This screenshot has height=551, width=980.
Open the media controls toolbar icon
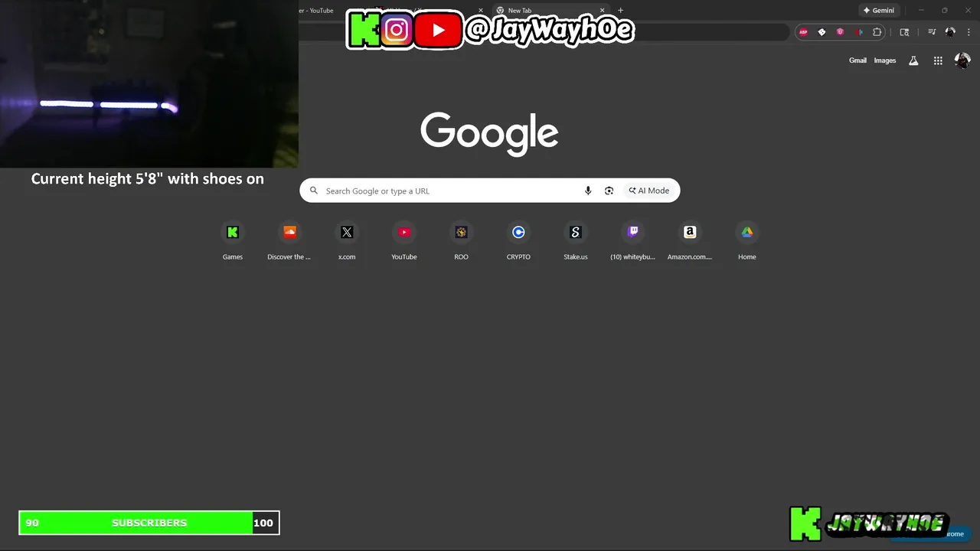(932, 32)
